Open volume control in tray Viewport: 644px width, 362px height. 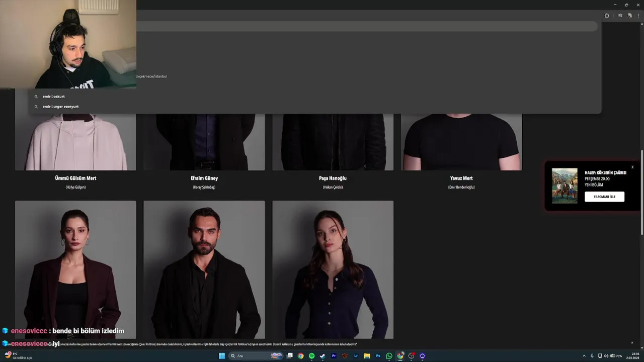pyautogui.click(x=606, y=356)
